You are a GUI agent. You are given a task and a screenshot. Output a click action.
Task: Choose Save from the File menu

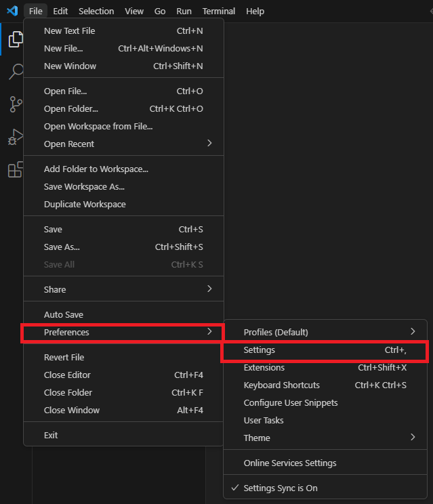click(x=123, y=230)
